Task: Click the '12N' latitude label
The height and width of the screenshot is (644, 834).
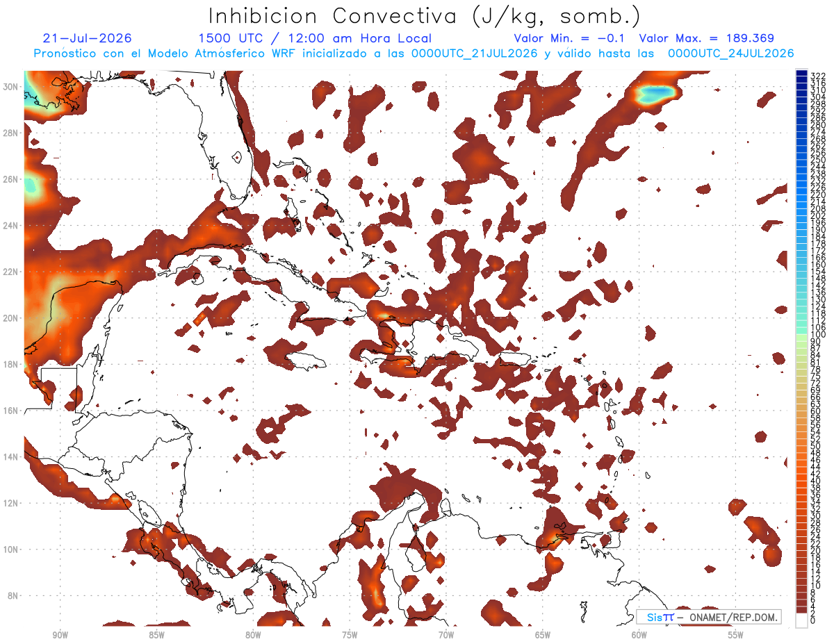Action: [x=10, y=503]
